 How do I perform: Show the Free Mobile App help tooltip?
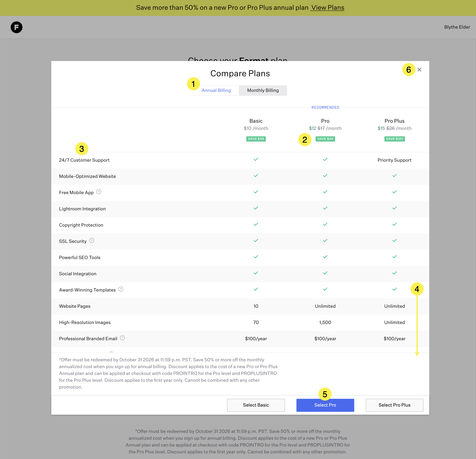point(99,192)
